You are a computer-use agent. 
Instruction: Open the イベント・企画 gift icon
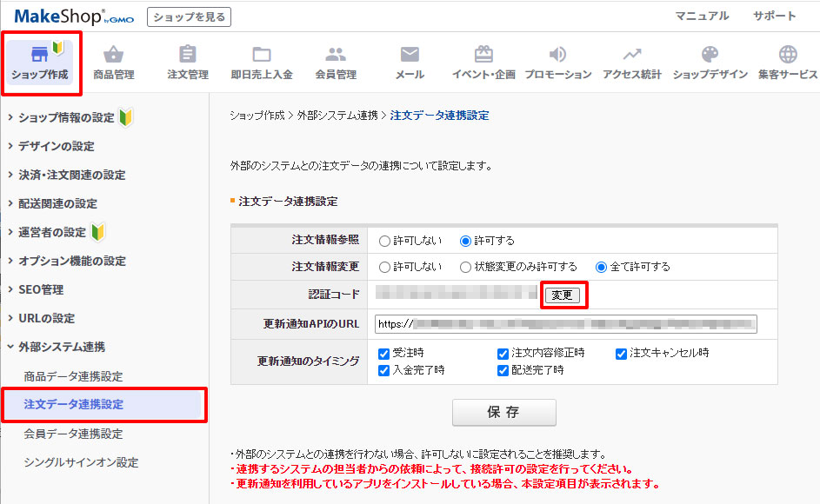483,55
